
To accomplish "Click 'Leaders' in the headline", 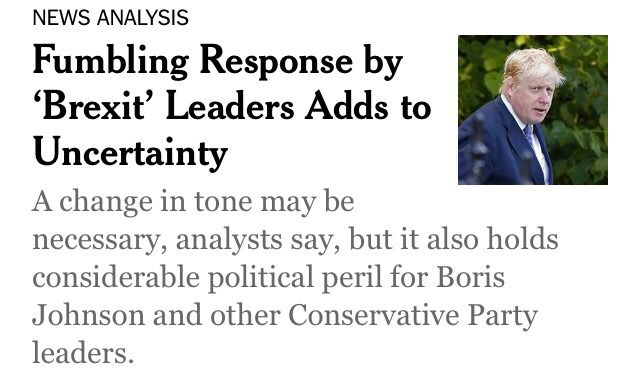I will point(230,106).
